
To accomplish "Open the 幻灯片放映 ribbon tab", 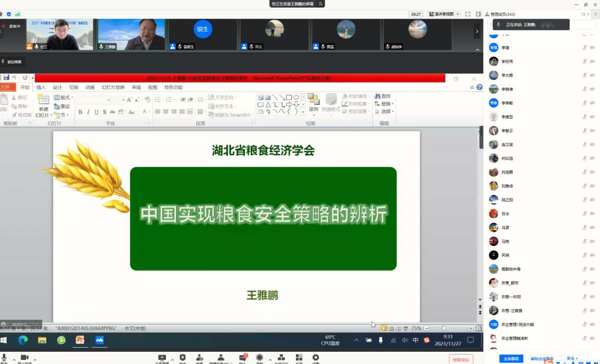I will 113,87.
